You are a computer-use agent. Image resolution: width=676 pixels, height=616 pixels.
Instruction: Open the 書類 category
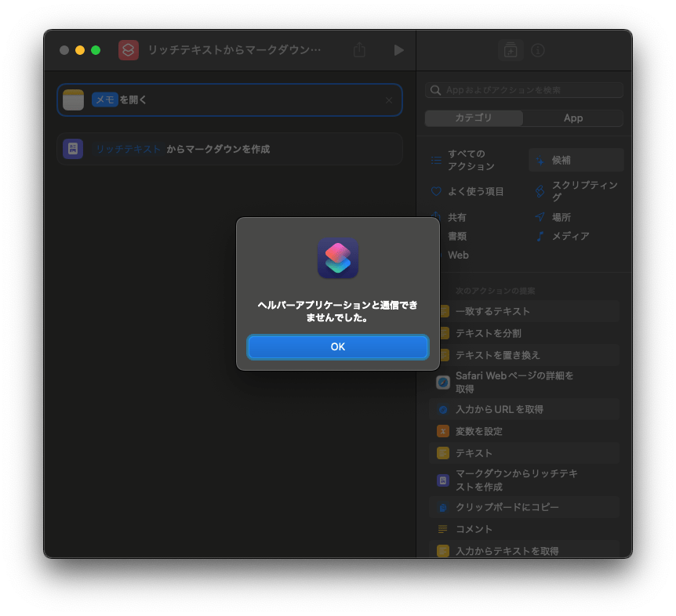(x=457, y=237)
